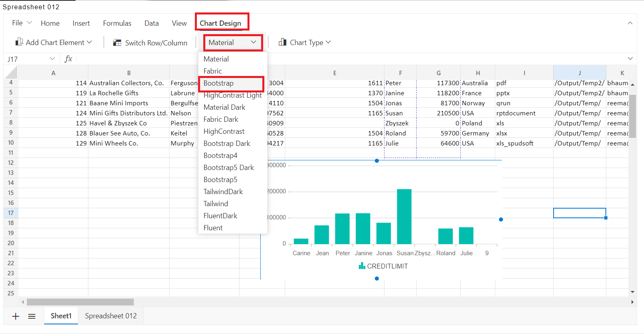Click cell 'Mini Gifts Distributors Ltd.'
The image size is (644, 334).
[x=129, y=113]
